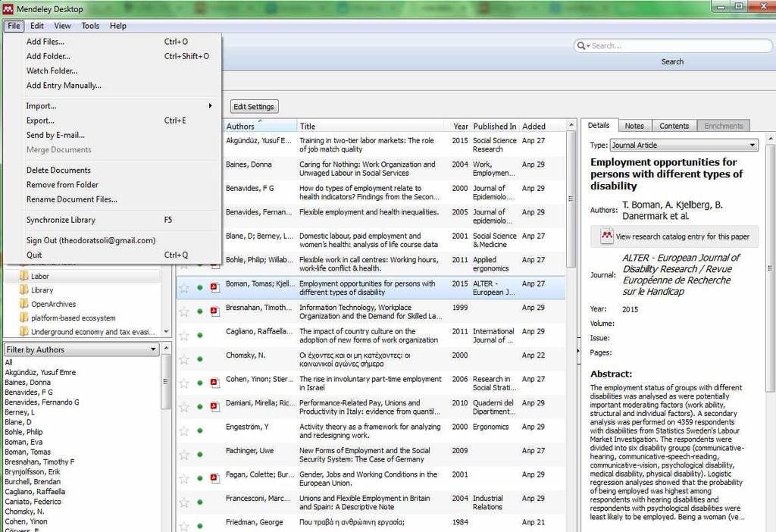Switch to the Notes tab
The width and height of the screenshot is (776, 532).
(x=634, y=126)
